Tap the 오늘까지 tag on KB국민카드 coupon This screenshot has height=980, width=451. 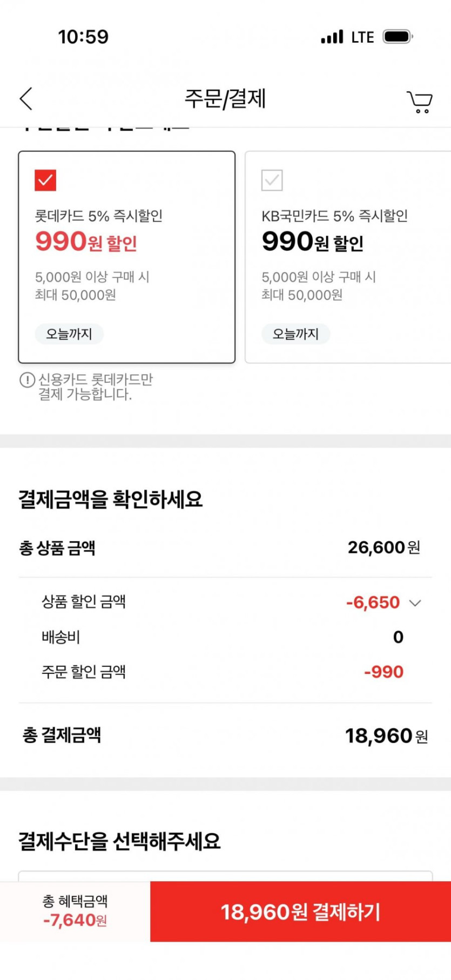[x=295, y=334]
